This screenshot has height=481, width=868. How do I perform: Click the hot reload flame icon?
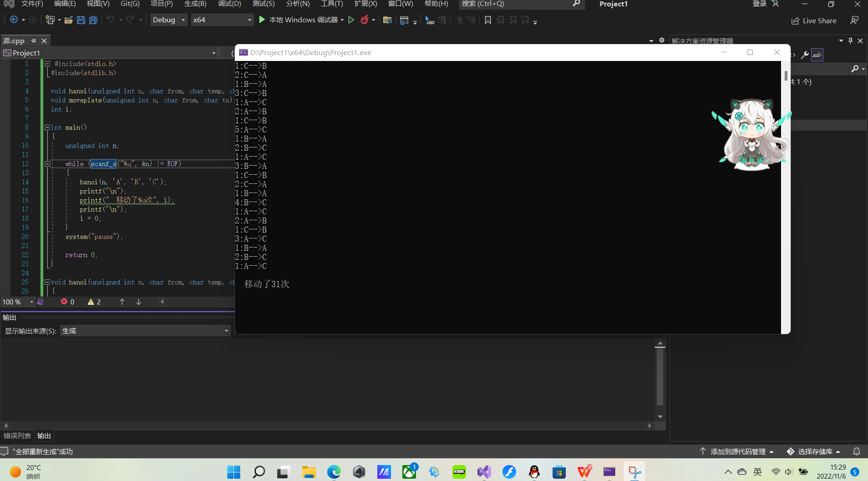point(365,20)
